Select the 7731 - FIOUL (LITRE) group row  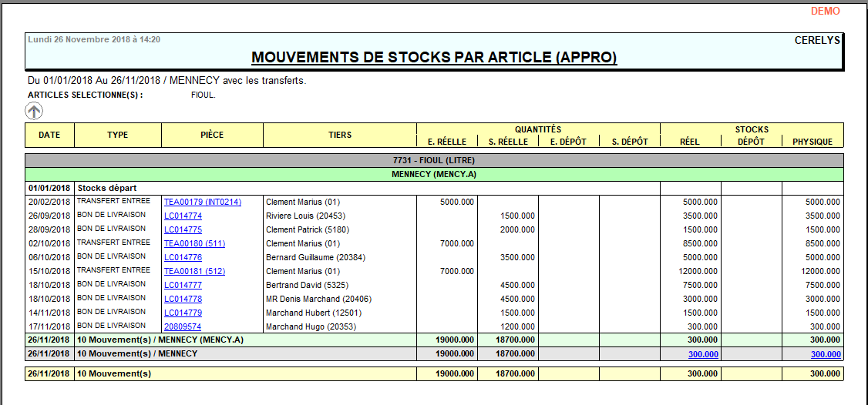[434, 160]
